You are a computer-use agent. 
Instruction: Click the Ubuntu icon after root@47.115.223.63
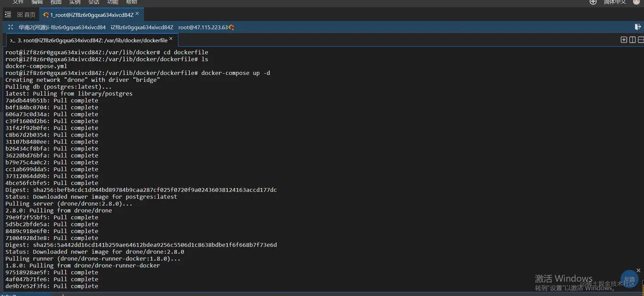(x=231, y=27)
